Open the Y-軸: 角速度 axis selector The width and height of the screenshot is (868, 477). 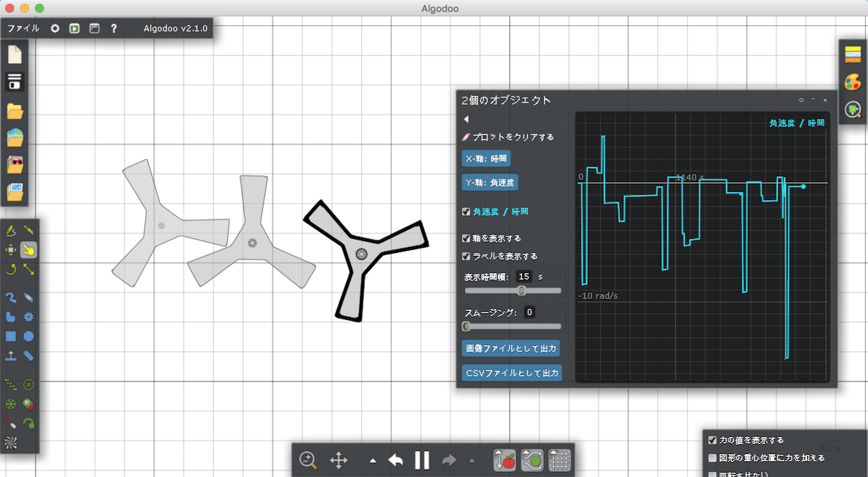[x=489, y=182]
